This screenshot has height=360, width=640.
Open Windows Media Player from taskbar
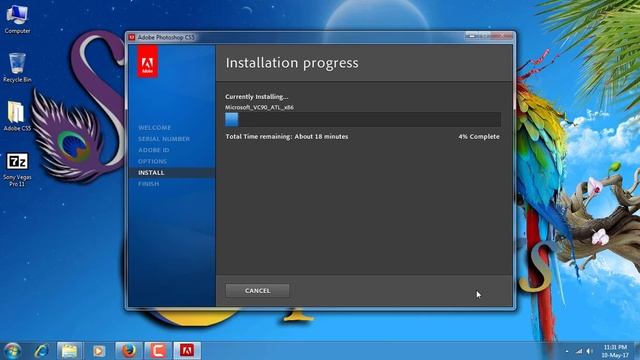(99, 351)
